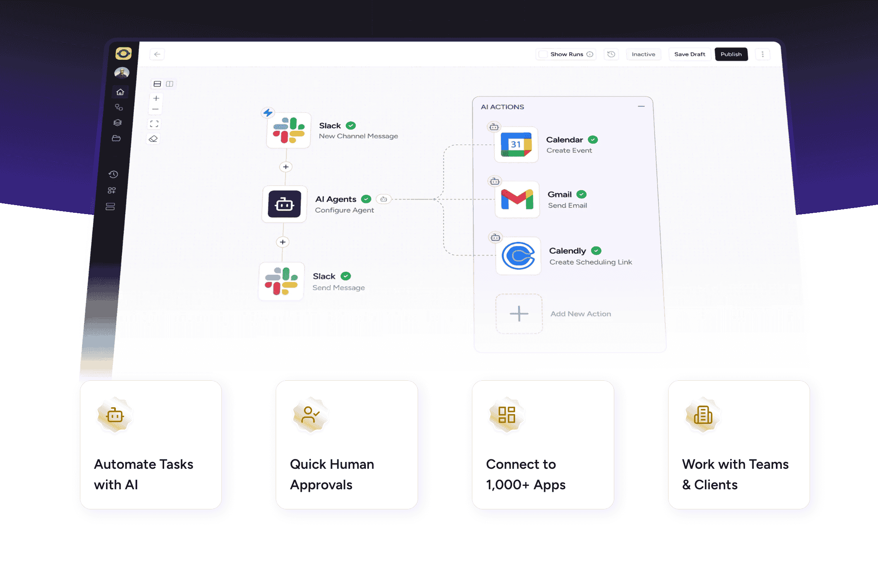Click the green checkmark on Gmail Send Email
This screenshot has height=588, width=878.
pos(581,194)
